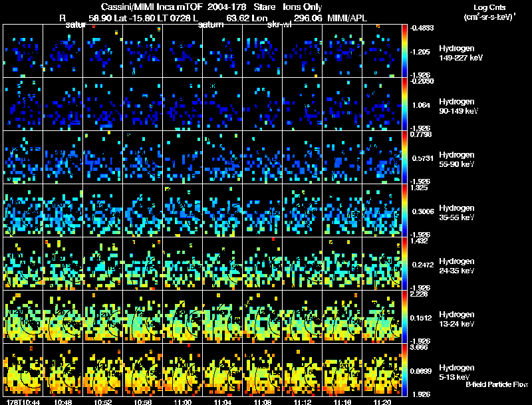Image resolution: width=532 pixels, height=405 pixels.
Task: Click the 10:48 time axis label
Action: (63, 402)
